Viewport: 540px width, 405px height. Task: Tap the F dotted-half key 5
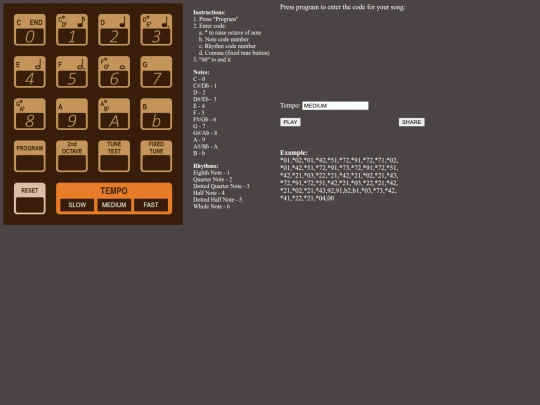click(72, 72)
